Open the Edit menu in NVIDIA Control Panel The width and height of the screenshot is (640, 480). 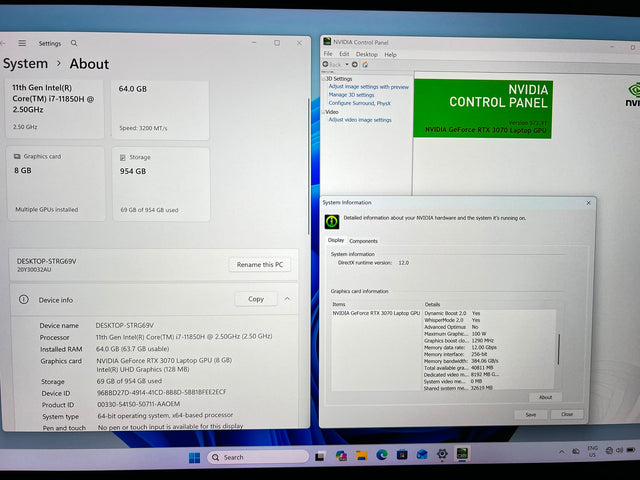[344, 54]
